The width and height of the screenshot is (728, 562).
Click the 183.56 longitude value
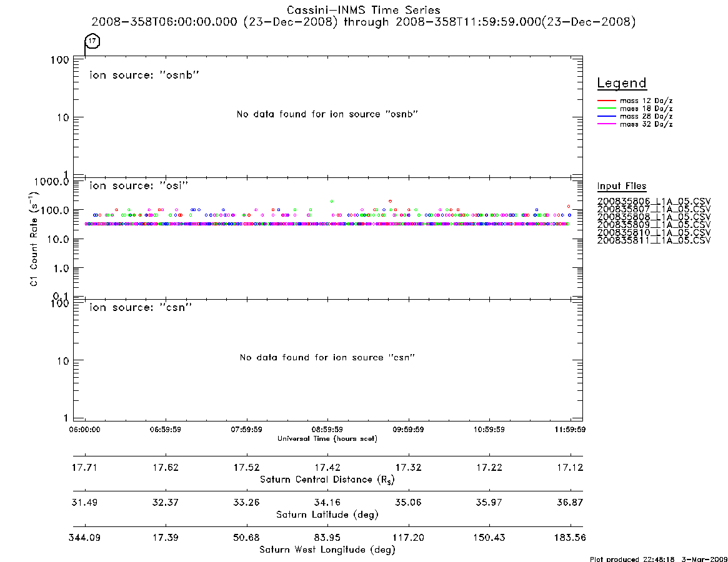pyautogui.click(x=570, y=538)
